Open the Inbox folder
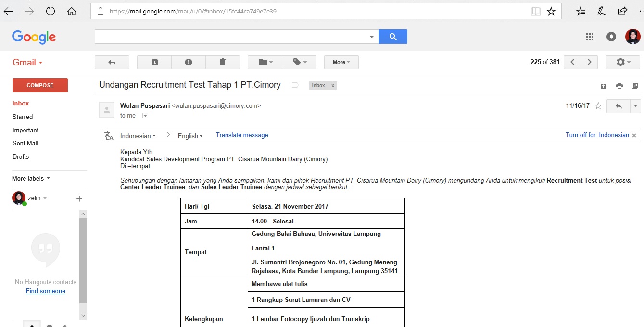 [x=21, y=103]
